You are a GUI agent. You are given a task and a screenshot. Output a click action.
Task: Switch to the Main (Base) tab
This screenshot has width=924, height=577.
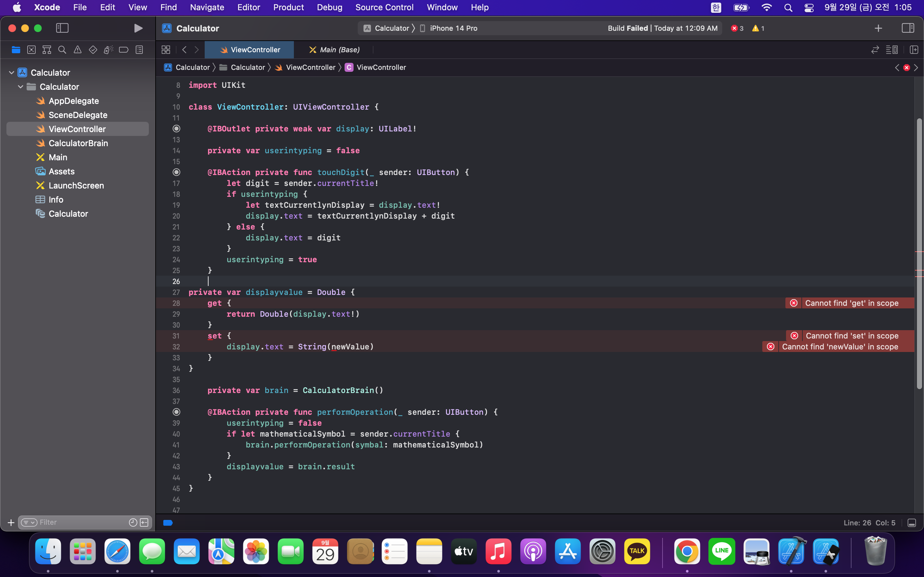point(335,50)
